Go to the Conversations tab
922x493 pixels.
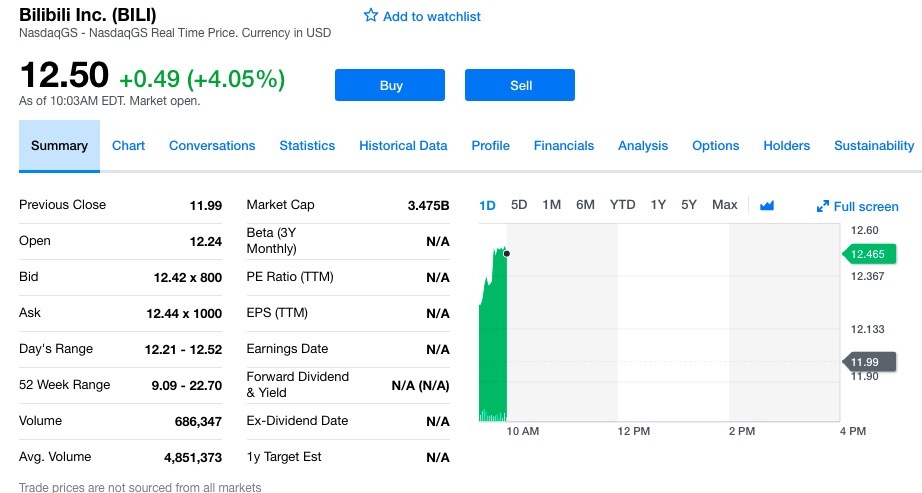coord(212,146)
